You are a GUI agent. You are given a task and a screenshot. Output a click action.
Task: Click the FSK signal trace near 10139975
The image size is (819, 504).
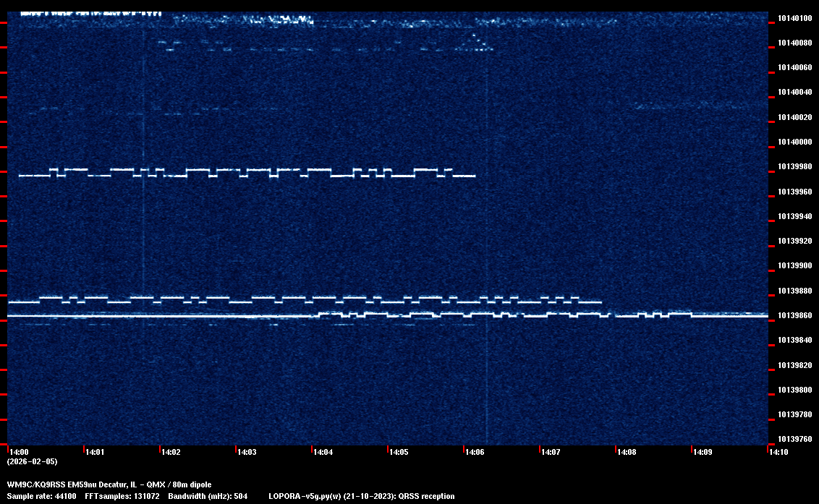[x=246, y=173]
